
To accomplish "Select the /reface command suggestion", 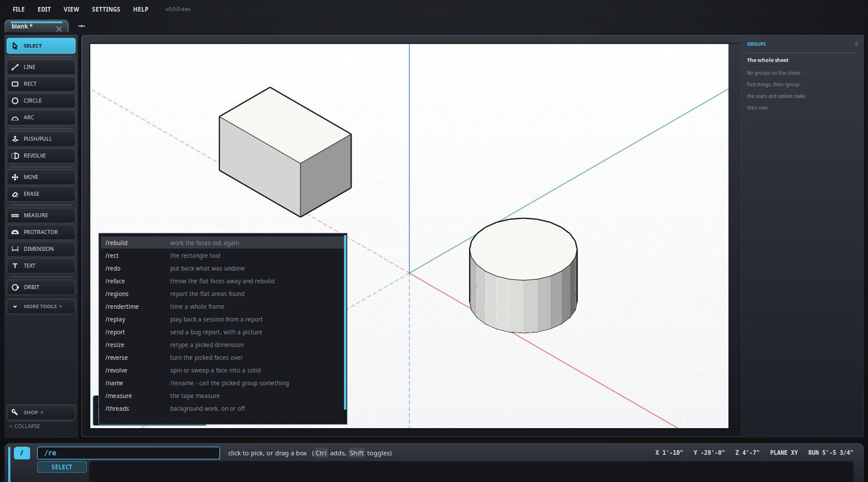I will (222, 281).
